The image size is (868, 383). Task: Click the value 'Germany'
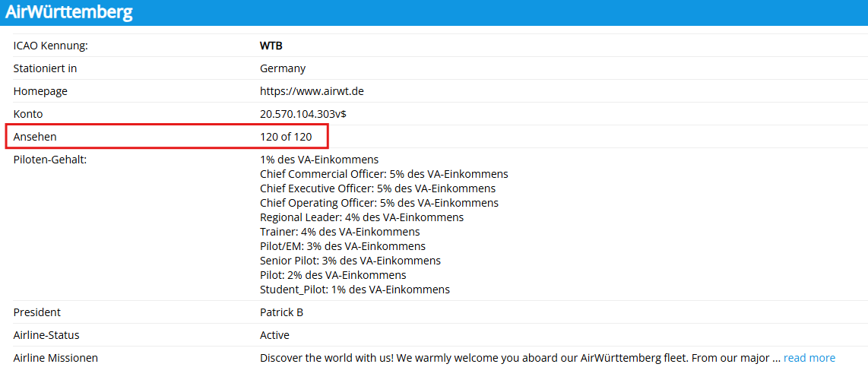[283, 68]
